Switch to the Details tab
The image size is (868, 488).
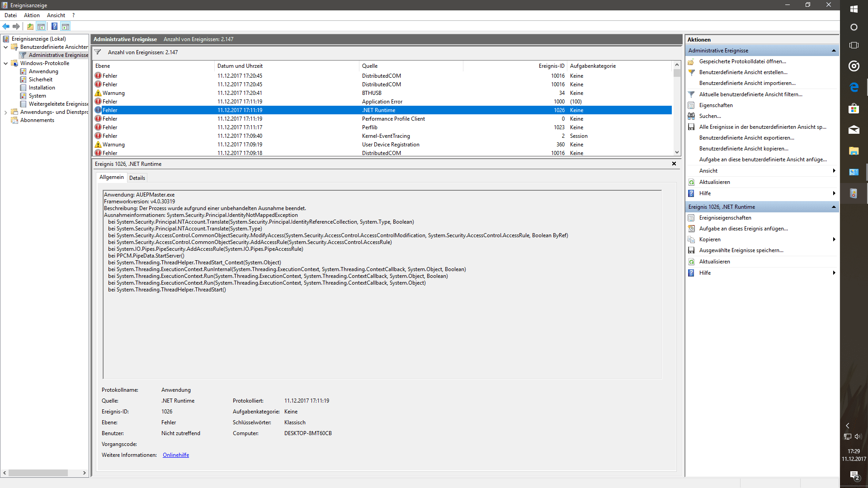coord(137,178)
